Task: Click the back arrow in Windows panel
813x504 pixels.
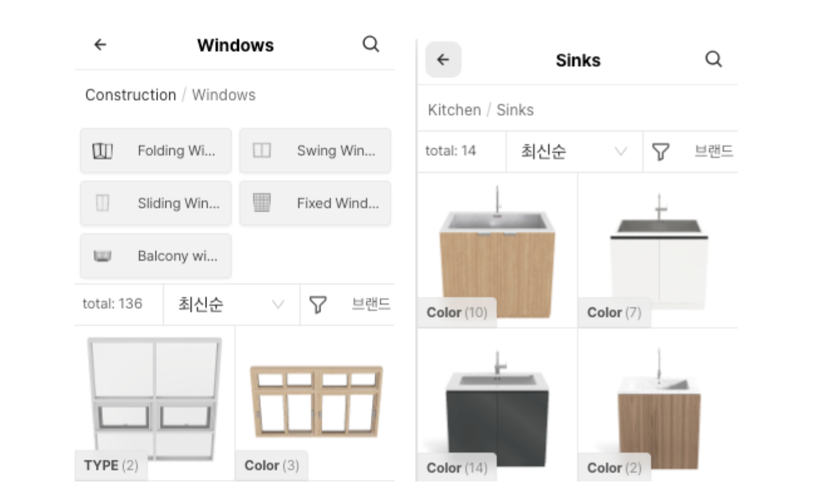Action: (100, 45)
